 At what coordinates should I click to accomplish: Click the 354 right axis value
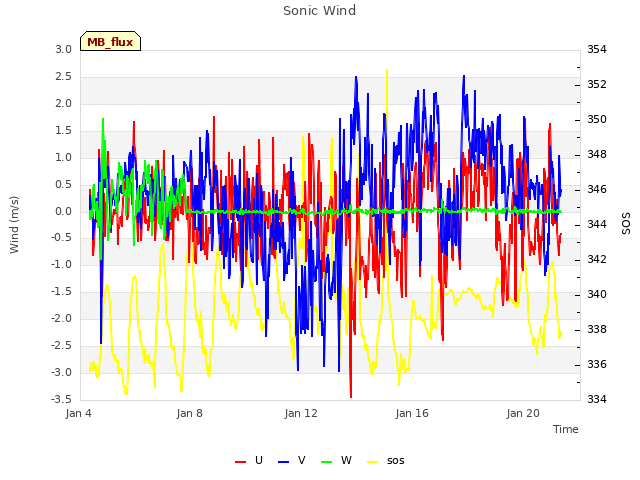[597, 49]
